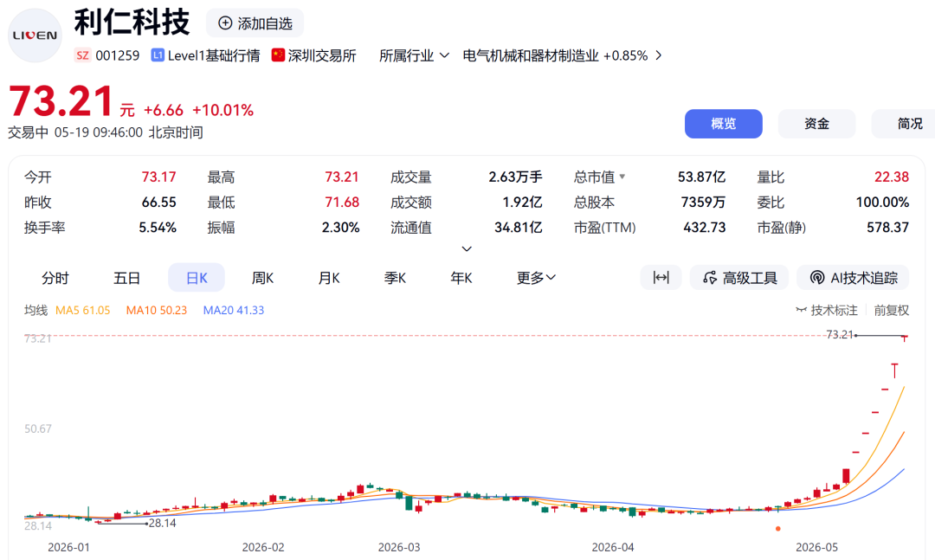Click the 市盈(静) value 578.37
The height and width of the screenshot is (560, 935).
[x=888, y=228]
